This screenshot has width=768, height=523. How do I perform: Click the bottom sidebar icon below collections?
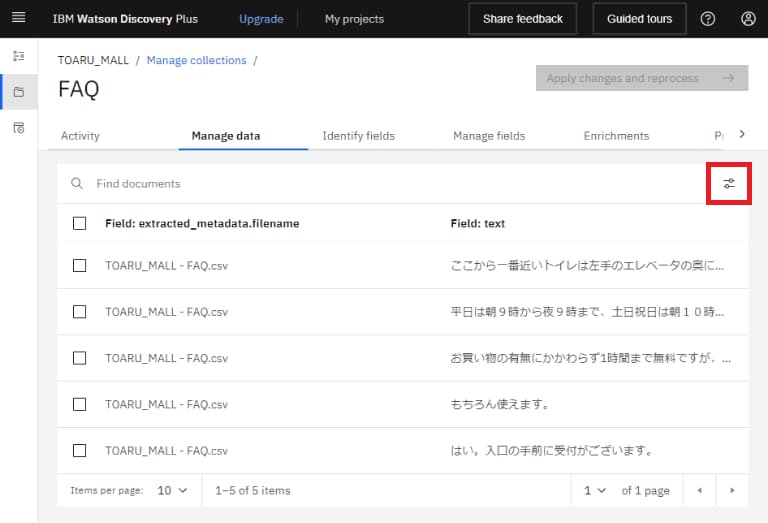point(18,128)
